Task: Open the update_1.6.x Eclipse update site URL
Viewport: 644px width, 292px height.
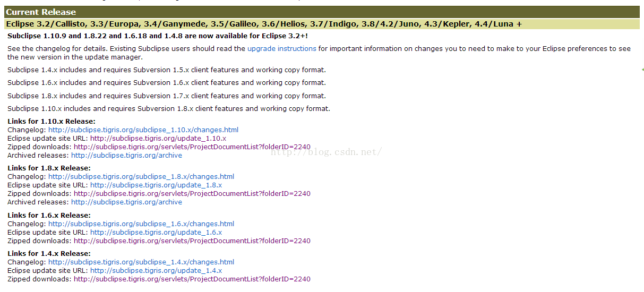Action: click(156, 233)
